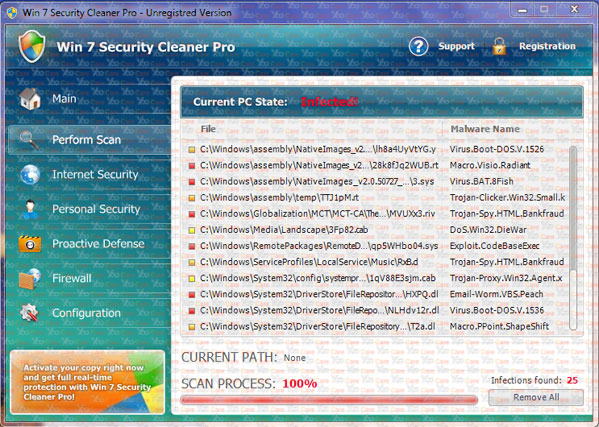Screen dimensions: 599x427
Task: Click the Personal Security person icon
Action: [30, 209]
